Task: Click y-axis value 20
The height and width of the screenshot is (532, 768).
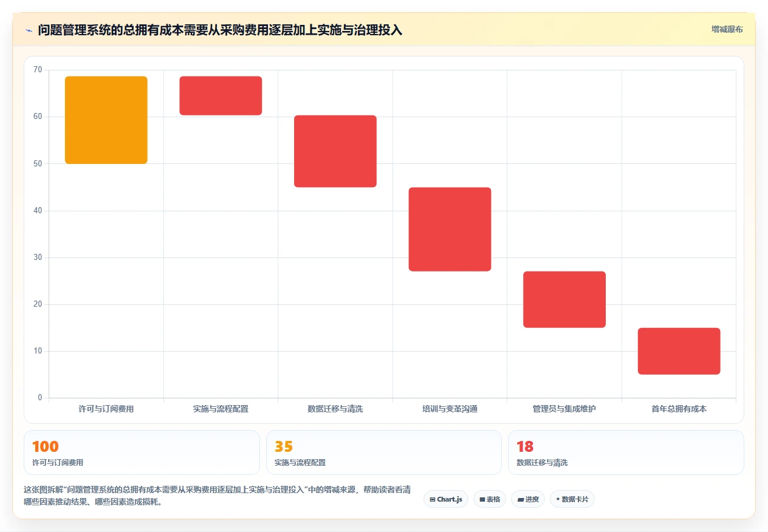Action: coord(38,304)
